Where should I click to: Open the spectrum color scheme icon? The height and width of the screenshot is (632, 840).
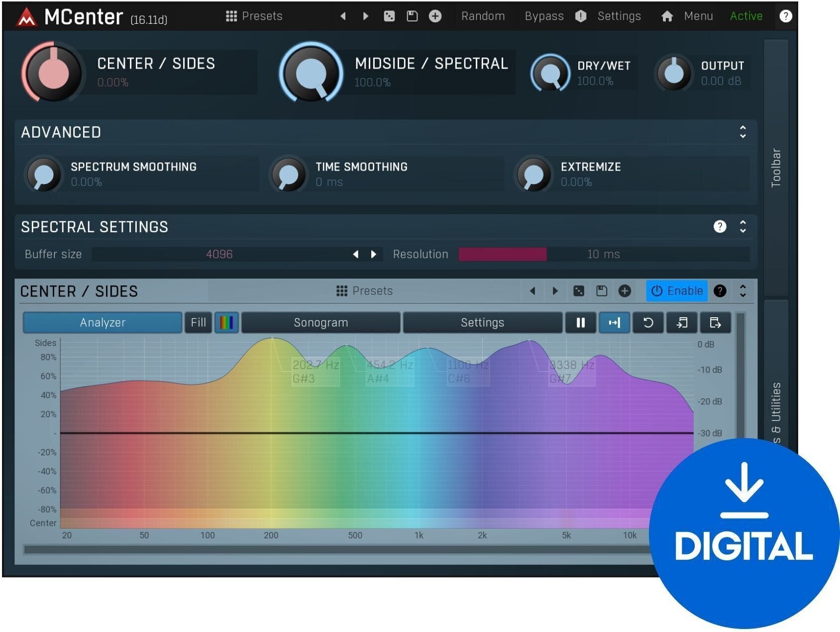pyautogui.click(x=226, y=323)
